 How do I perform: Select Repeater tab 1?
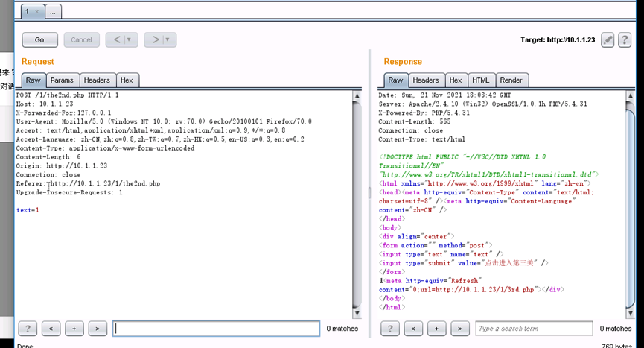click(x=27, y=11)
